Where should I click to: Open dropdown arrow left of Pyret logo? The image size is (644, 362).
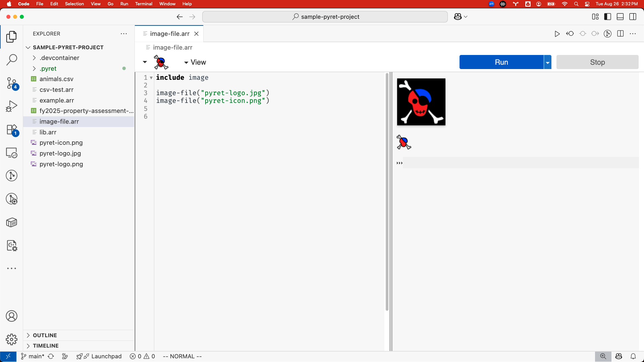pyautogui.click(x=145, y=62)
